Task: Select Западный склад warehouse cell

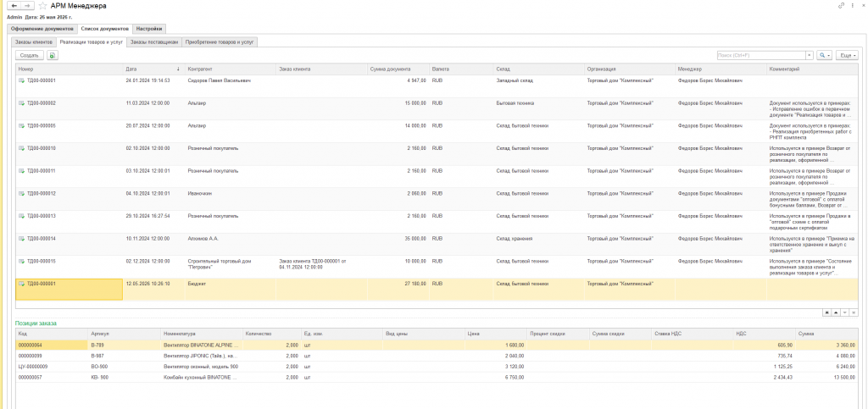Action: 538,86
